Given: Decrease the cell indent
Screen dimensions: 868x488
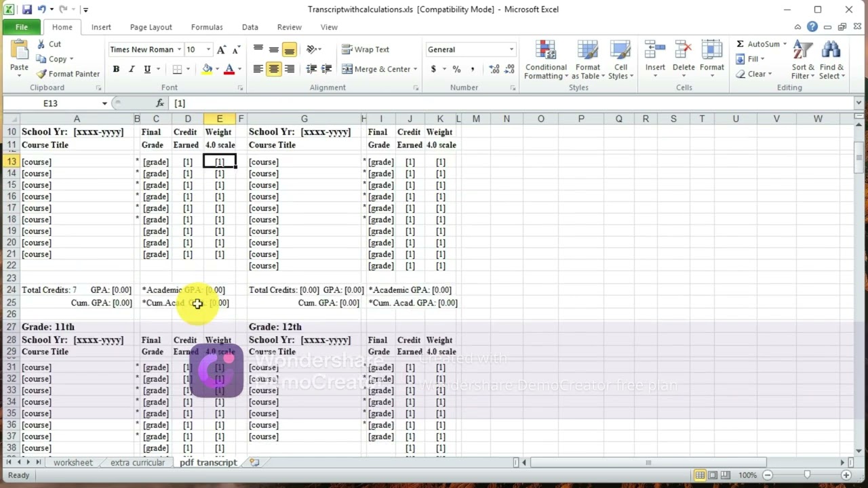Looking at the screenshot, I should coord(311,69).
